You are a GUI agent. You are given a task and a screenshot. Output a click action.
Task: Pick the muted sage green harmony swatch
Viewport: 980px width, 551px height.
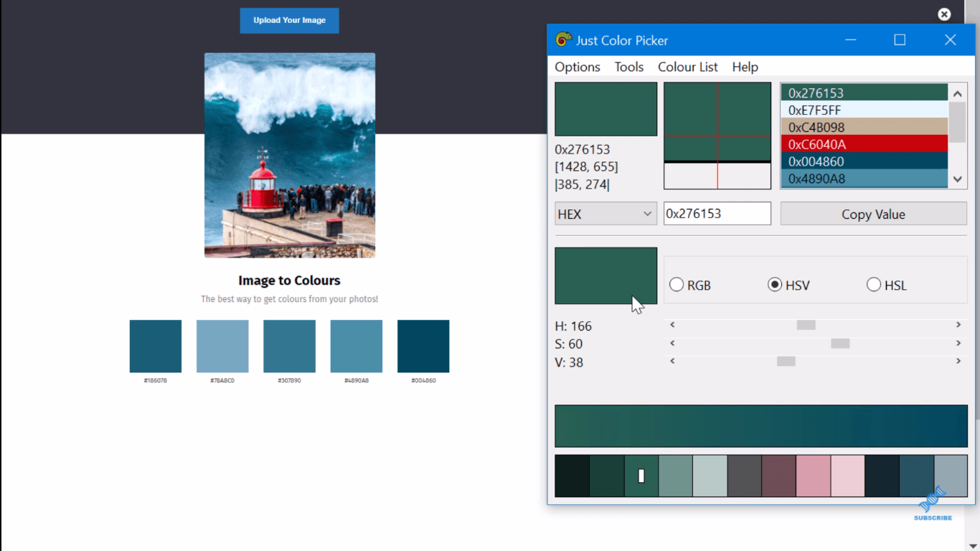click(x=676, y=476)
